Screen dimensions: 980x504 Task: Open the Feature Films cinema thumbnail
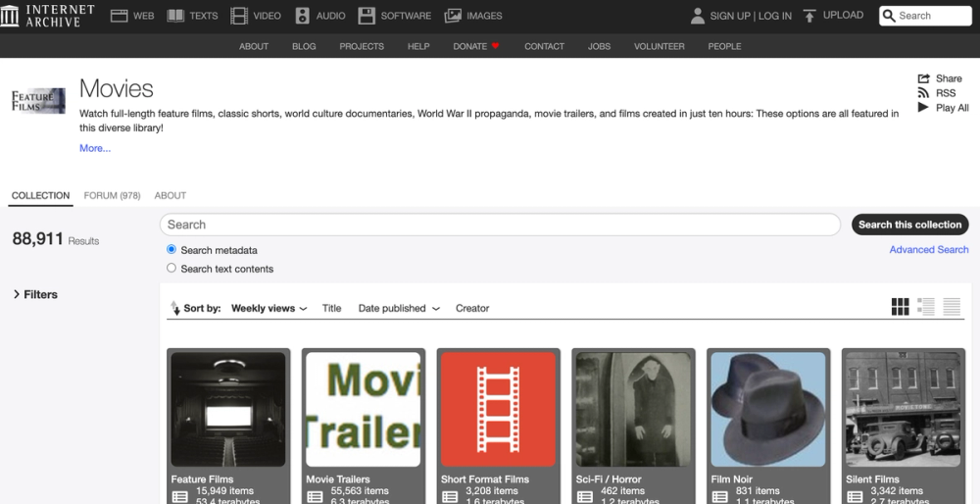click(228, 410)
